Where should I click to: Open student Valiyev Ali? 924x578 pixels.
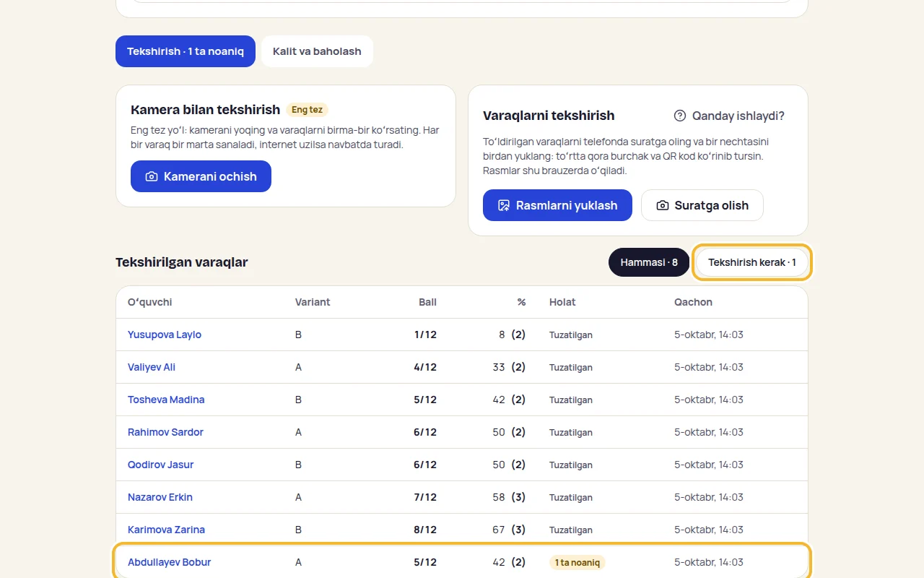(152, 367)
